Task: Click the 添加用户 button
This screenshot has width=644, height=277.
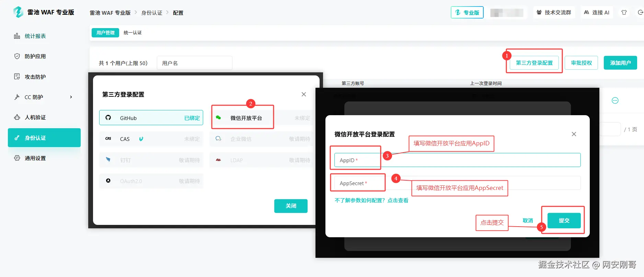Action: [x=620, y=63]
